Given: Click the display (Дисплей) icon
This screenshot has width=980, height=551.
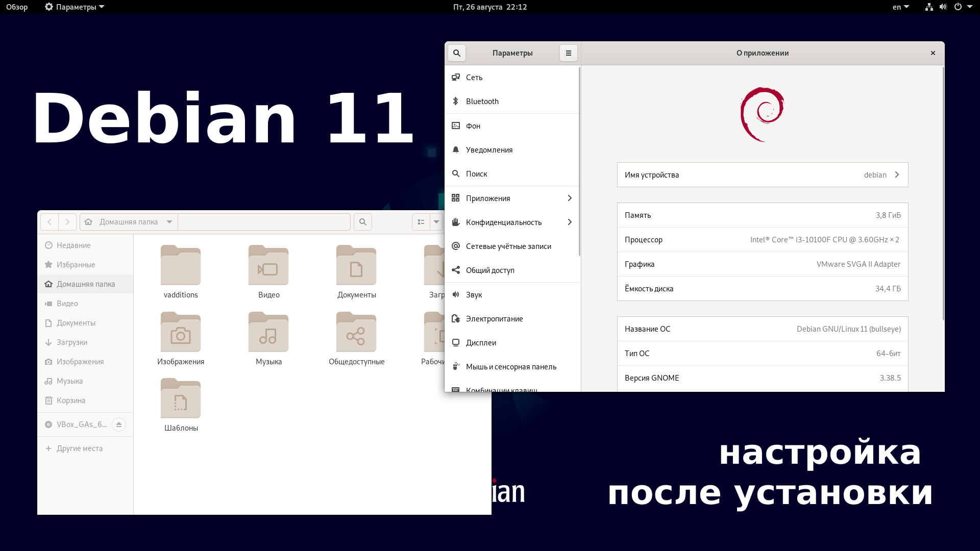Looking at the screenshot, I should (x=456, y=342).
